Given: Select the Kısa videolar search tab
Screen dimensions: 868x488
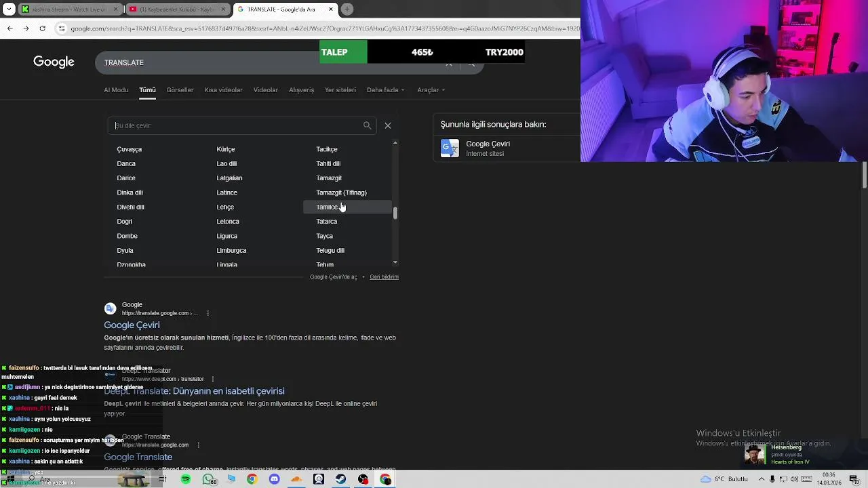Looking at the screenshot, I should (223, 90).
